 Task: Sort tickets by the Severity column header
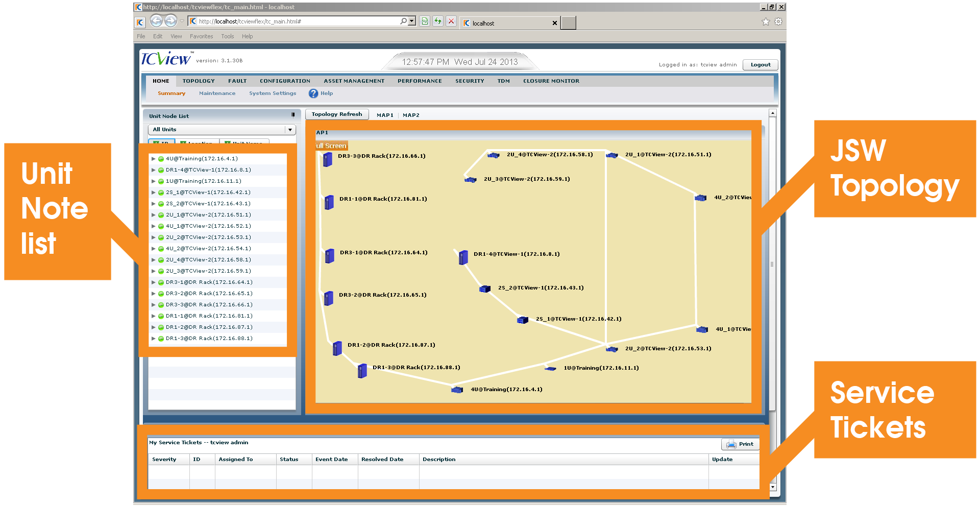pos(169,460)
